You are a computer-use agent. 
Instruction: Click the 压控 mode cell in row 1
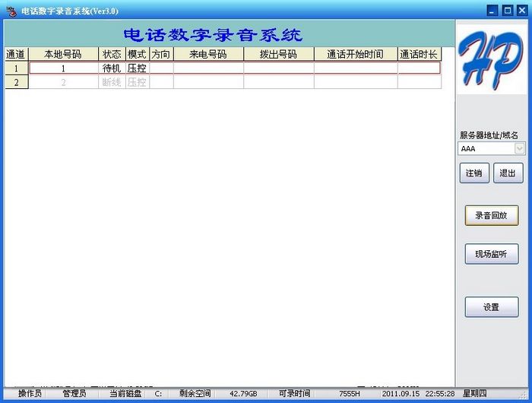[x=137, y=68]
